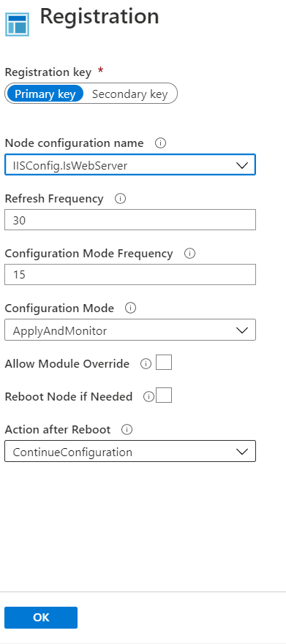Open Configuration Mode Frequency info tooltip
The image size is (286, 644).
[x=190, y=254]
